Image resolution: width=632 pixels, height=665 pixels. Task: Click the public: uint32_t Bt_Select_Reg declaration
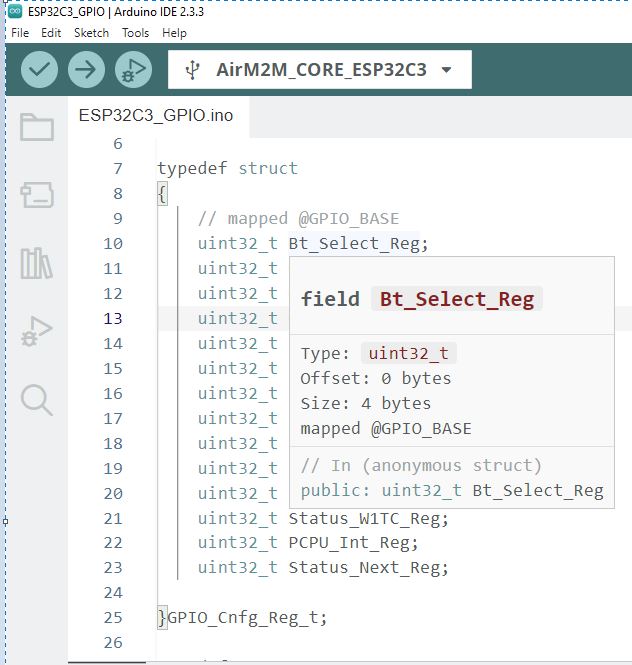[x=452, y=491]
